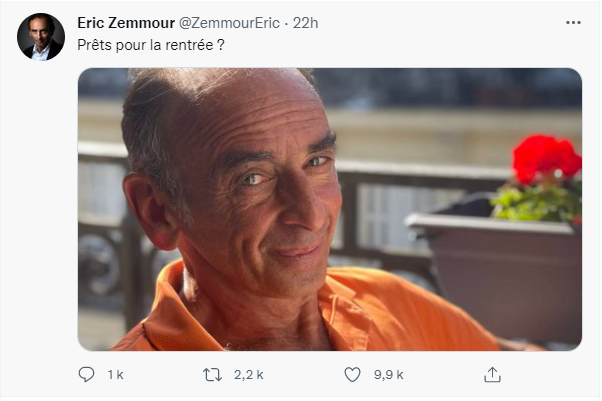
Task: Retweet this post using the arrows icon
Action: (x=213, y=374)
